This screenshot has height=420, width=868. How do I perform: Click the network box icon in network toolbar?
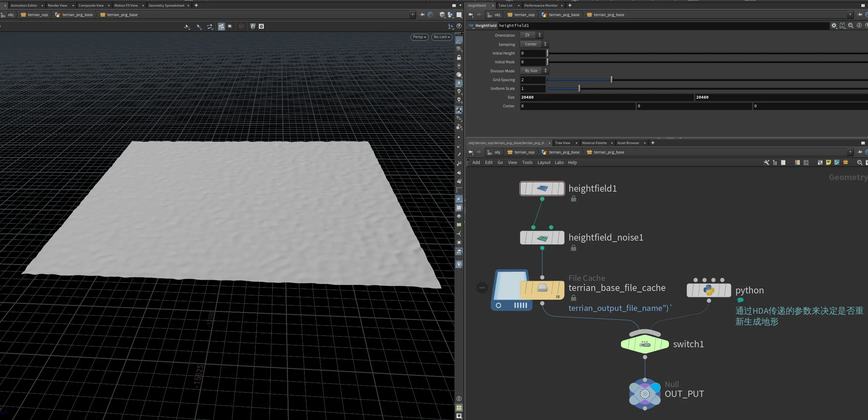tap(820, 163)
